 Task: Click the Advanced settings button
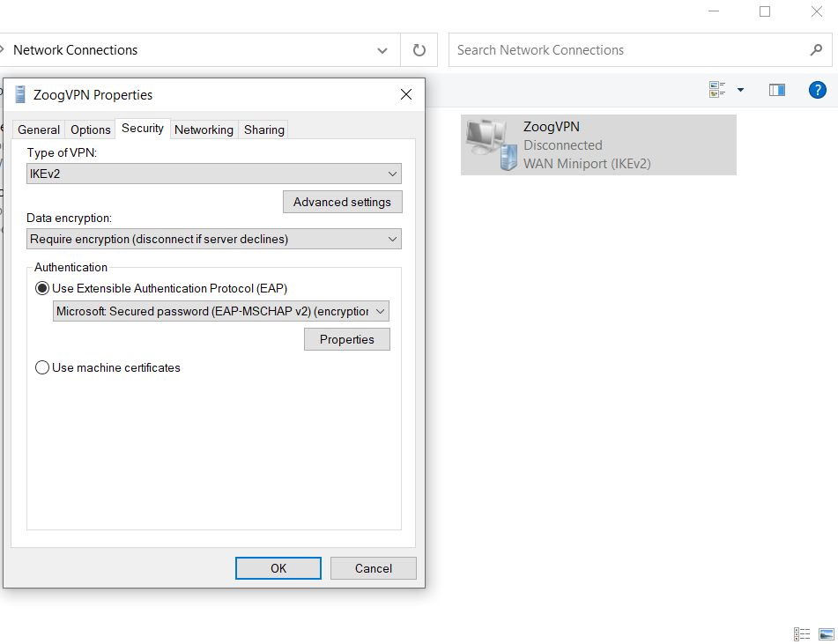pyautogui.click(x=342, y=202)
